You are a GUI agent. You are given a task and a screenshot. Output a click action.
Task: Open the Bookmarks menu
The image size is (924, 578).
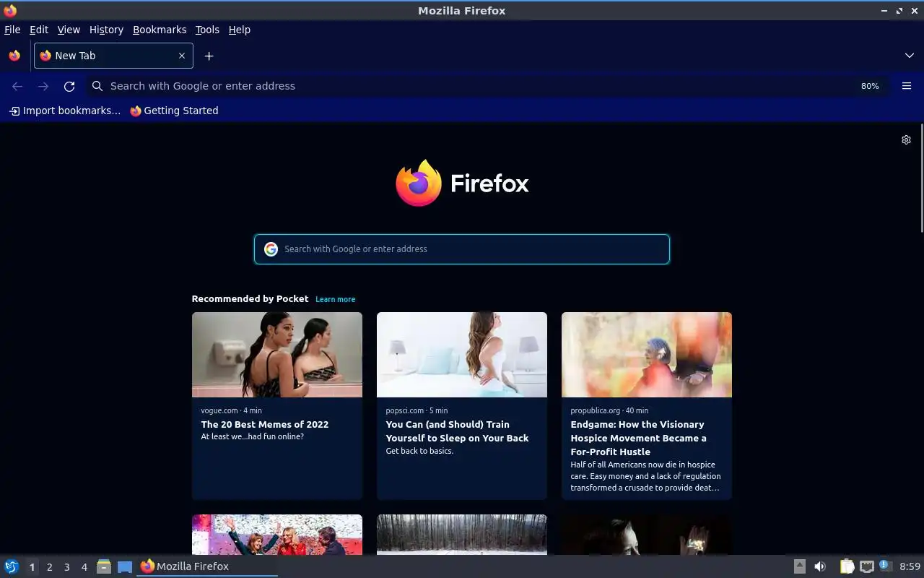[x=160, y=30]
